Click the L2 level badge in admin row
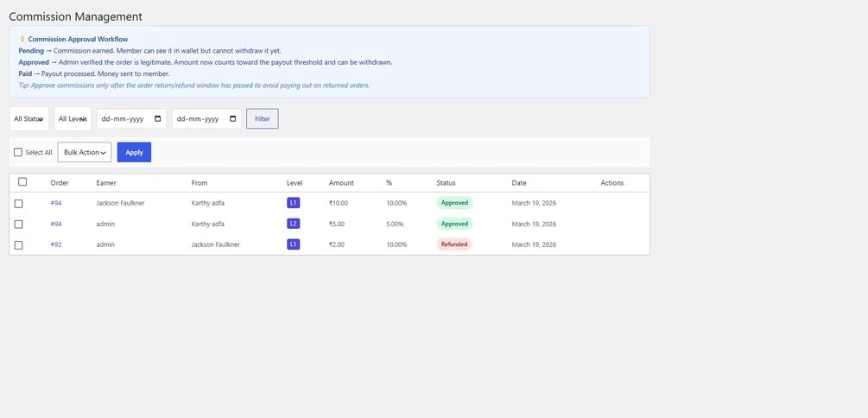 coord(294,224)
